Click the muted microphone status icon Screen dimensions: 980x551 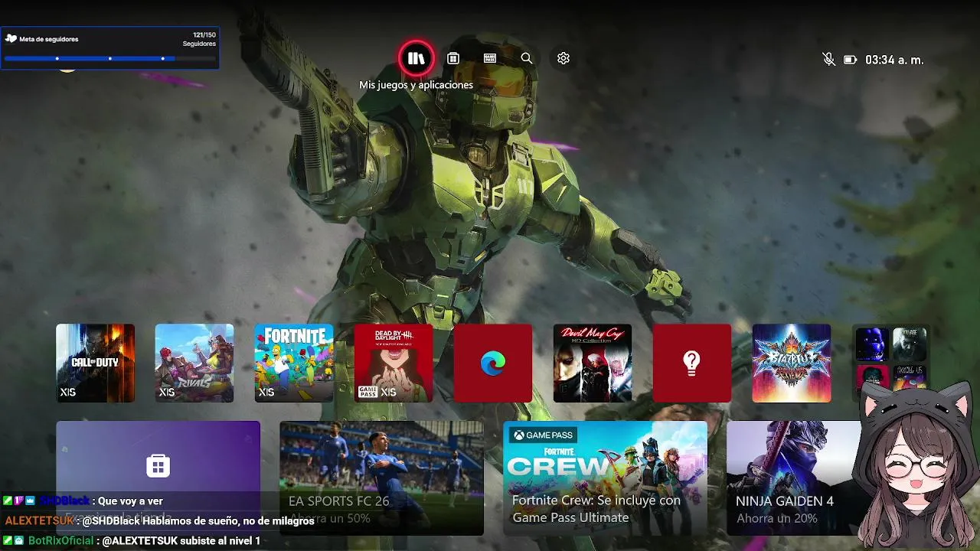click(828, 59)
